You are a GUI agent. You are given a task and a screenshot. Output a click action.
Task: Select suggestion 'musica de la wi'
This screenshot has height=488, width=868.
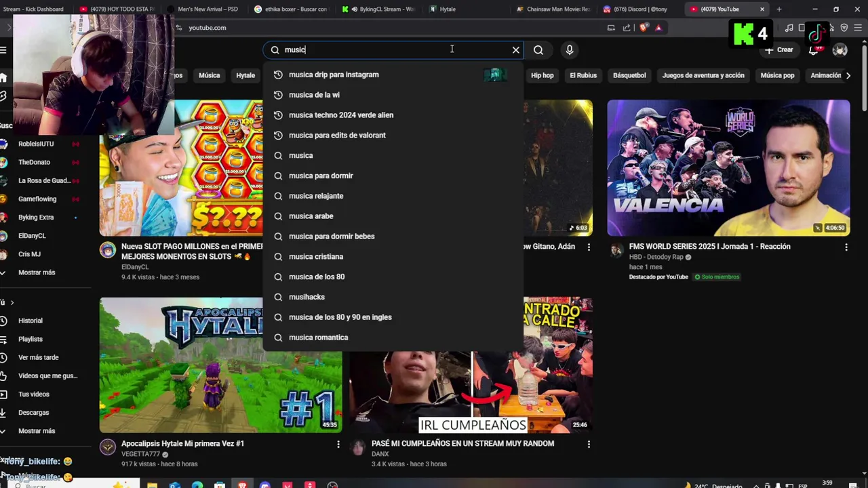coord(393,95)
